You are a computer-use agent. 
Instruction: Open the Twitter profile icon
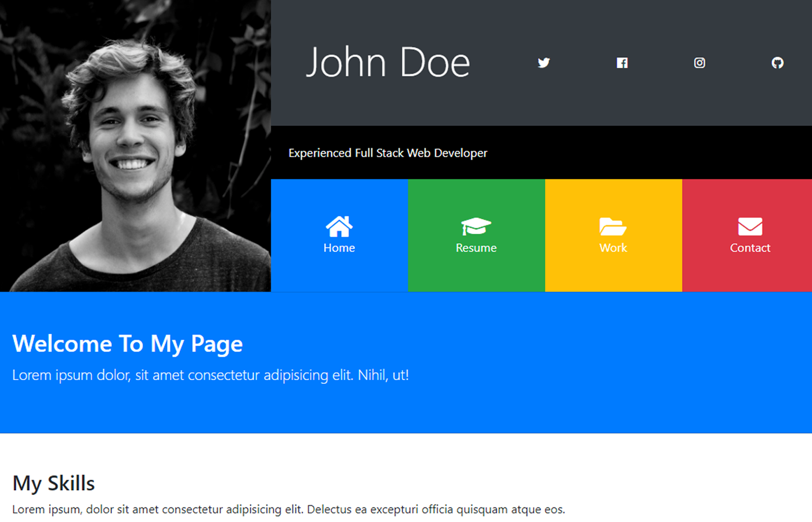543,63
